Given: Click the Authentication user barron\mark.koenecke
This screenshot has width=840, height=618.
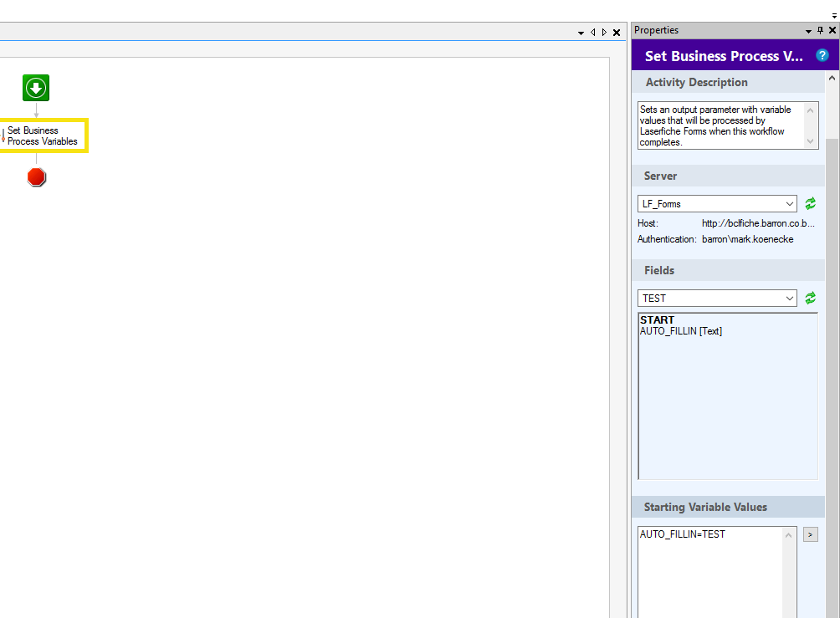Looking at the screenshot, I should (x=747, y=239).
